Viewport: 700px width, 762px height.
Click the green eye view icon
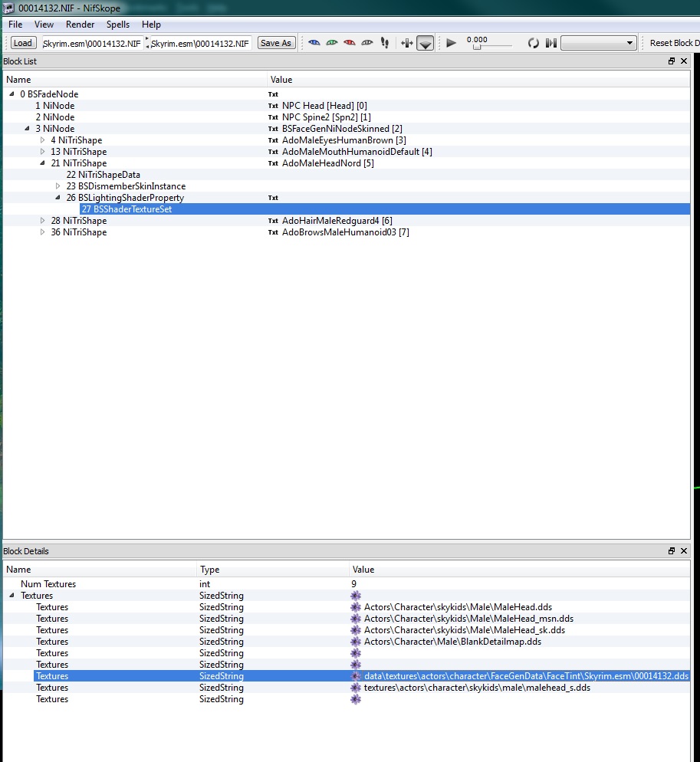coord(331,43)
